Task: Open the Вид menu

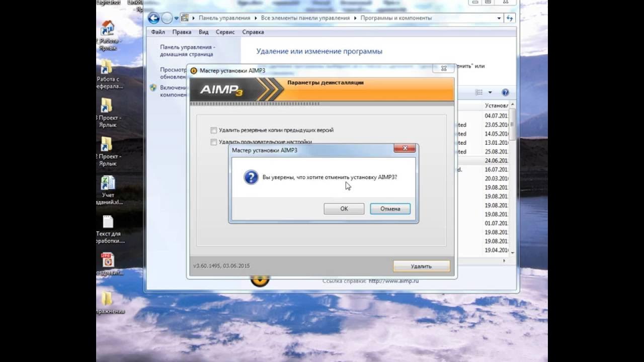Action: 203,32
